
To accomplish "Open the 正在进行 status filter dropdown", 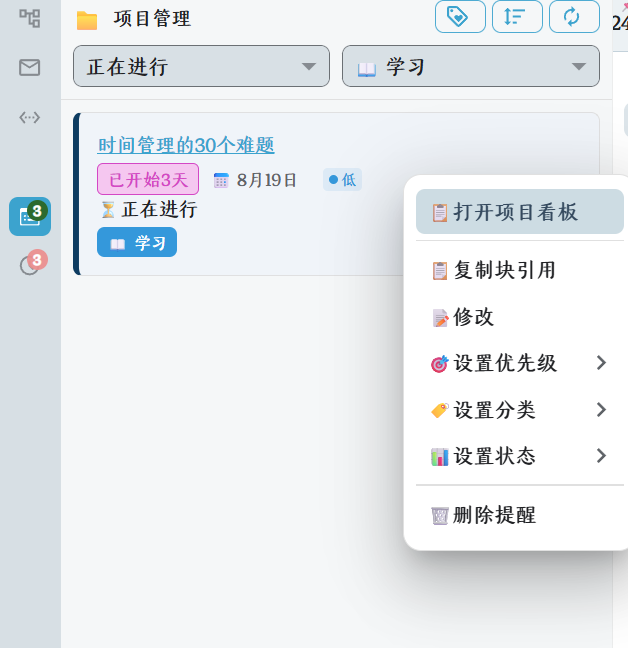I will (202, 66).
